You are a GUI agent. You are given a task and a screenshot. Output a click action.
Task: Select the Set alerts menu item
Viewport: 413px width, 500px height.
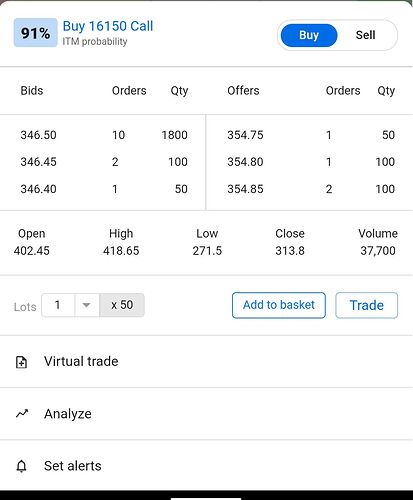pyautogui.click(x=206, y=466)
